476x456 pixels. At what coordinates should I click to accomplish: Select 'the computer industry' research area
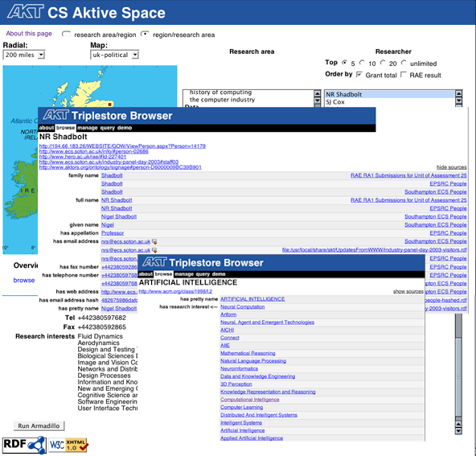coord(223,100)
